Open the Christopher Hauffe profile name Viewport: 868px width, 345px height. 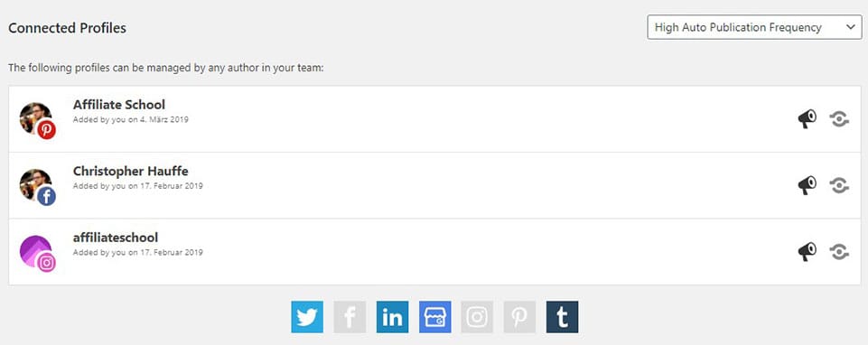click(131, 171)
